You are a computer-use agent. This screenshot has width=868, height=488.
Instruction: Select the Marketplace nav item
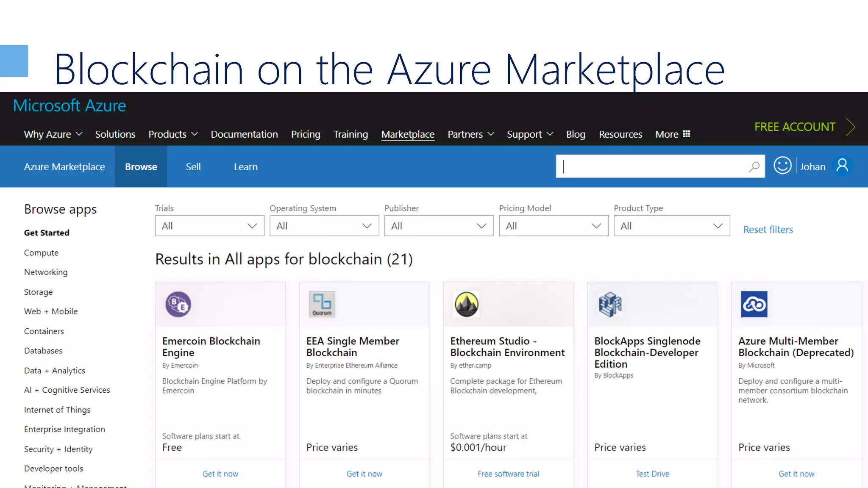(408, 134)
